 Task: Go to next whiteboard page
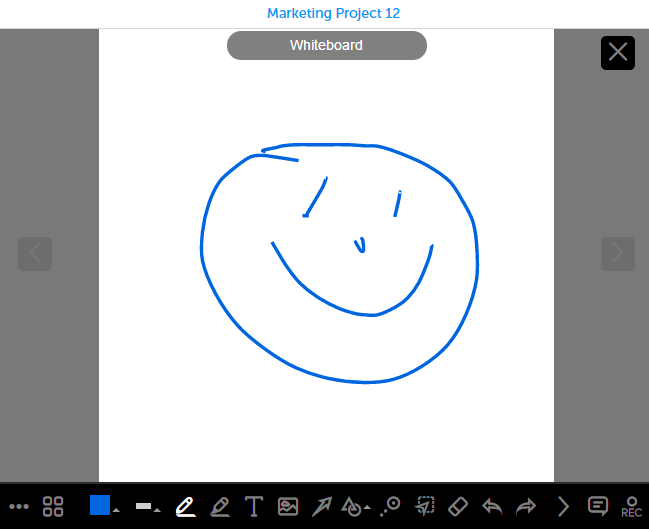click(618, 254)
